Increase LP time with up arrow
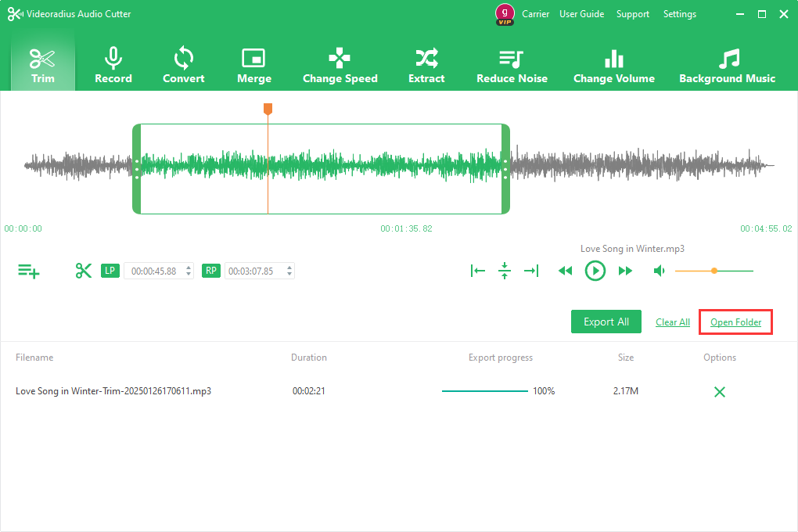798x532 pixels. point(189,268)
